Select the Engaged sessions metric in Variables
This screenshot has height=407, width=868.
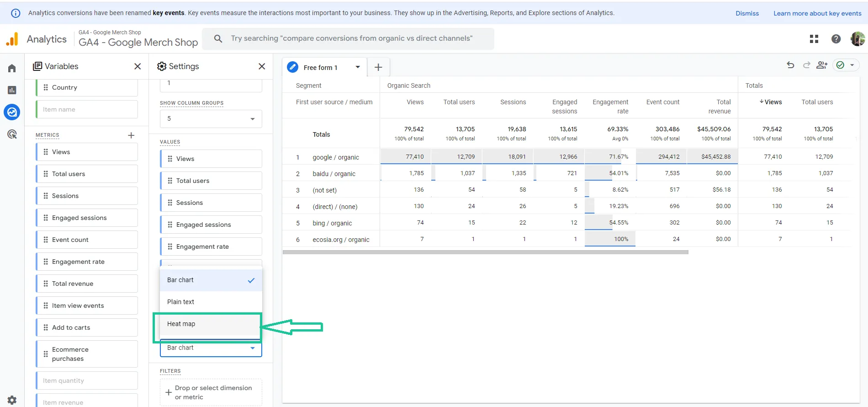[87, 218]
